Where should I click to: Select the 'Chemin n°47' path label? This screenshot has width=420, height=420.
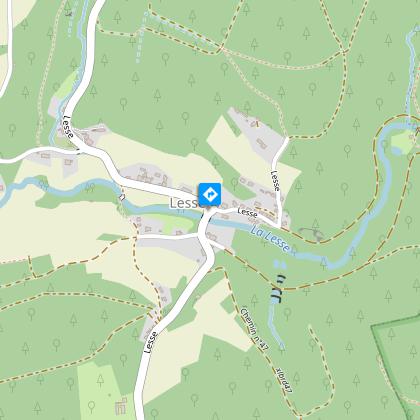(254, 329)
